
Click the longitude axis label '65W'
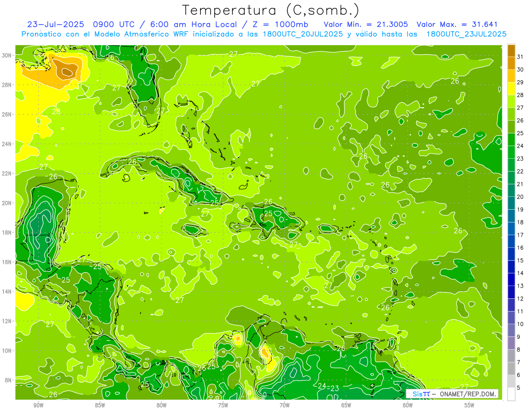pyautogui.click(x=346, y=405)
